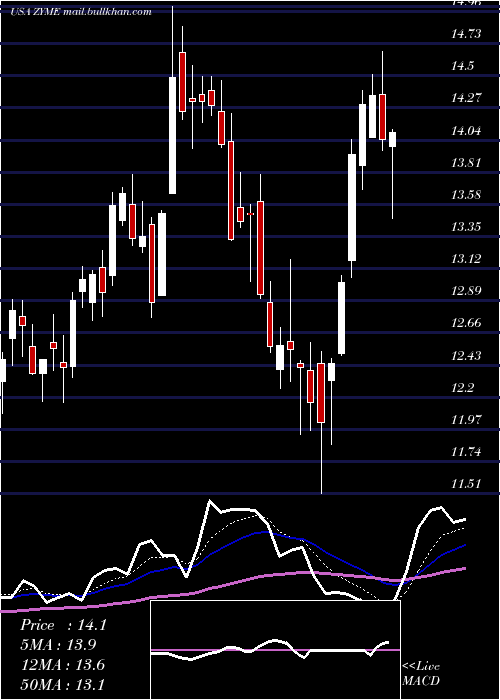The width and height of the screenshot is (500, 700).
Task: Click the 5MA : 13.9 readout
Action: click(x=58, y=645)
